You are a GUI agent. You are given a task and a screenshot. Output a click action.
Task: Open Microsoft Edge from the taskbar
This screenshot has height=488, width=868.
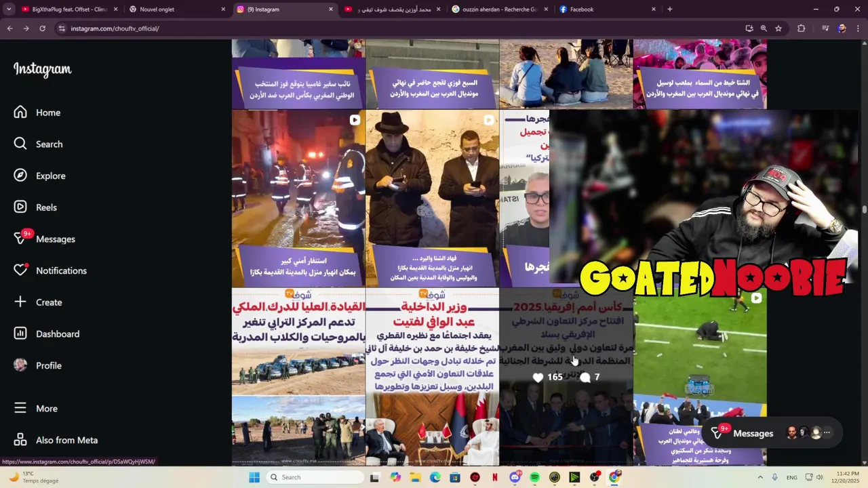coord(435,477)
